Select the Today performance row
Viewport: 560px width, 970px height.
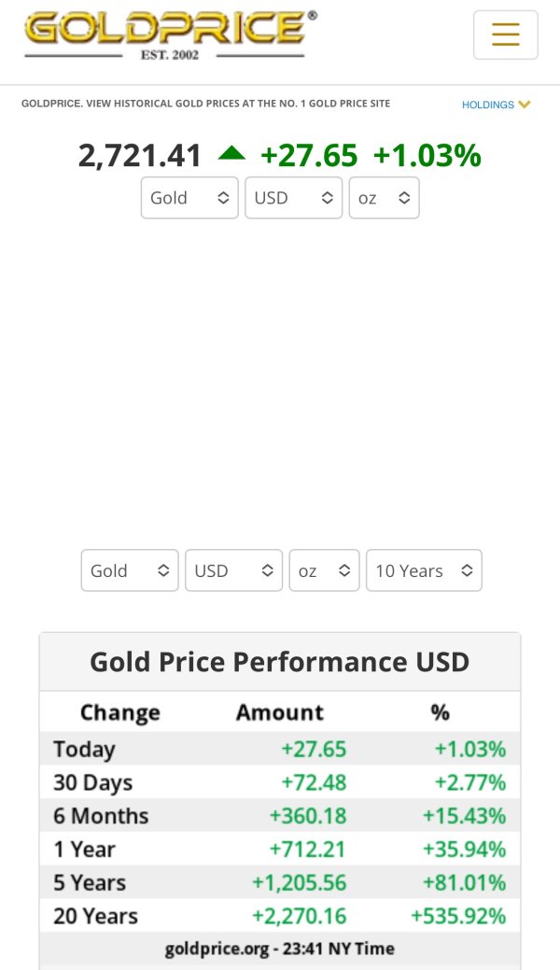tap(280, 749)
